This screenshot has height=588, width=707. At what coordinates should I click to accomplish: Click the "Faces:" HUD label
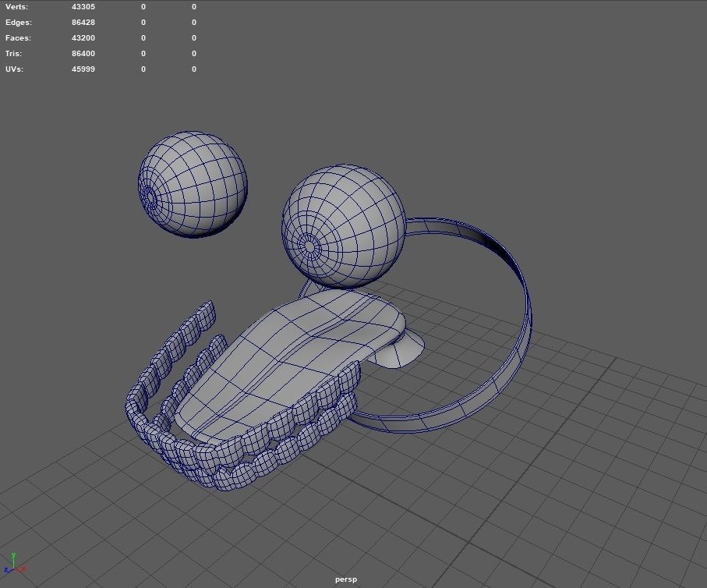(18, 38)
